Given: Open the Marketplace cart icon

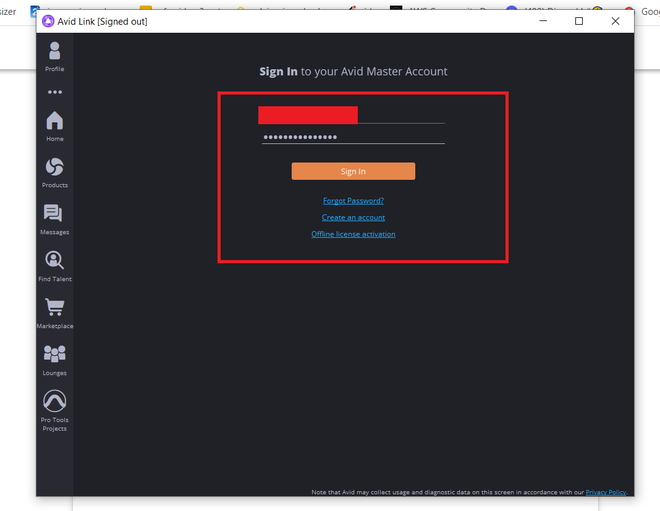Looking at the screenshot, I should click(x=55, y=313).
